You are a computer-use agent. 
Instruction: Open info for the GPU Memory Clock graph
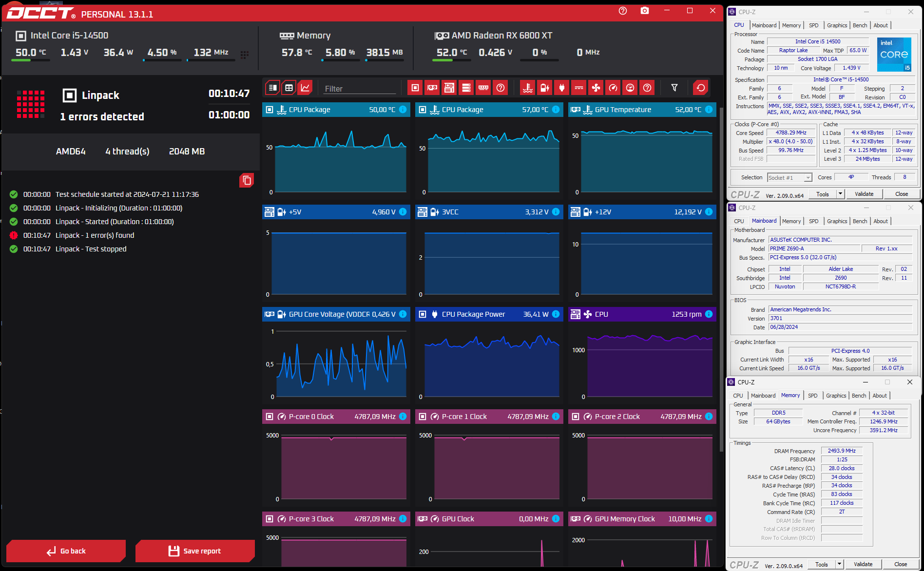point(709,519)
